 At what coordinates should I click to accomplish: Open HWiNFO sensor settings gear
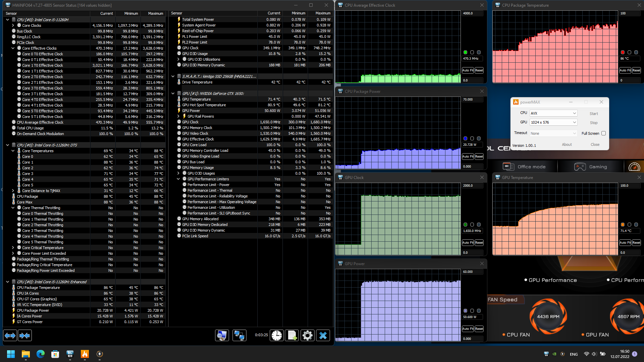click(x=307, y=335)
